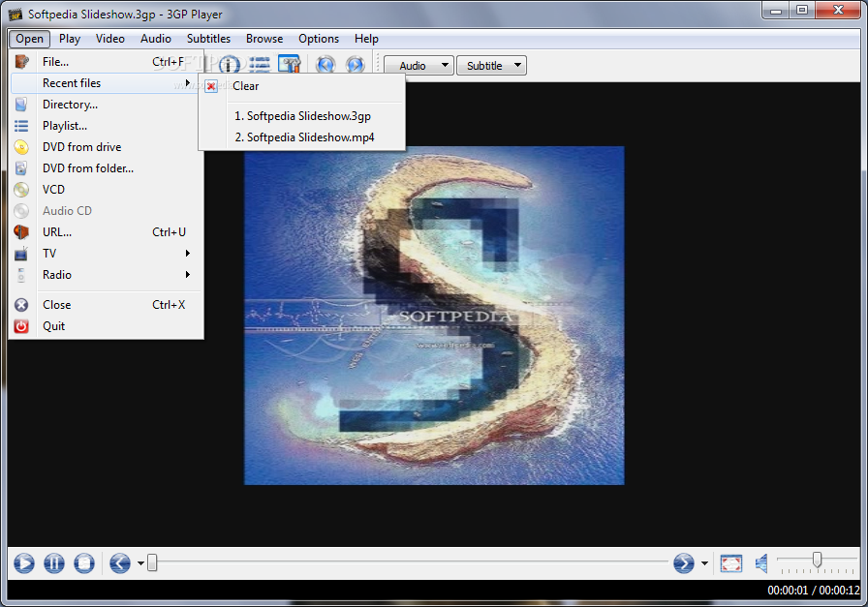Screen dimensions: 868x607
Task: Select DVD from drive entry
Action: click(x=106, y=147)
